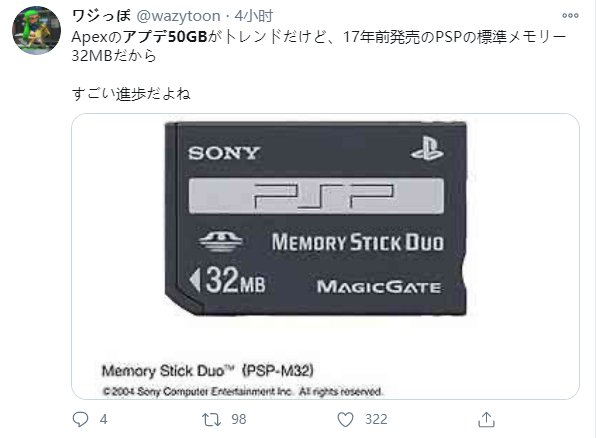Open the three-dot more options menu
Image resolution: width=596 pixels, height=438 pixels.
(x=570, y=16)
